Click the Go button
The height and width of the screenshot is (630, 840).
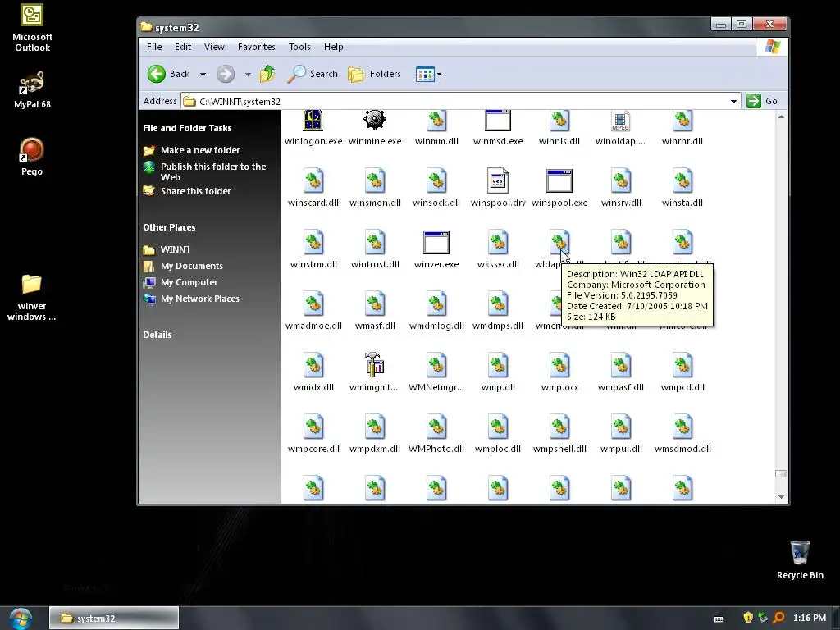click(762, 101)
